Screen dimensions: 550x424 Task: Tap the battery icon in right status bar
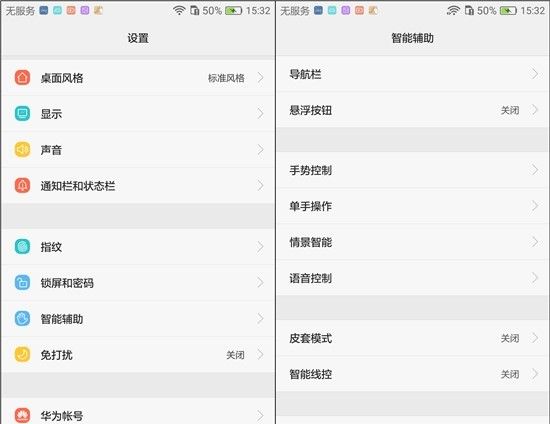(x=508, y=11)
